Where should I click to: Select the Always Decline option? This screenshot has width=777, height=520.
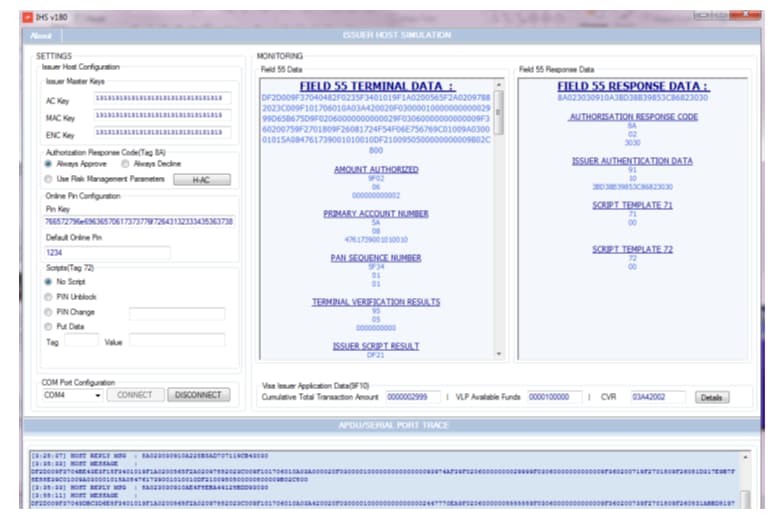tap(127, 163)
